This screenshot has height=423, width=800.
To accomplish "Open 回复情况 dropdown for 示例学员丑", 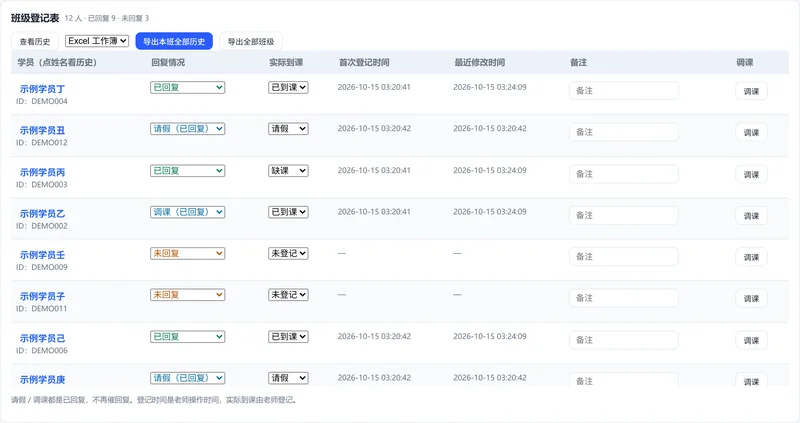I will tap(188, 129).
